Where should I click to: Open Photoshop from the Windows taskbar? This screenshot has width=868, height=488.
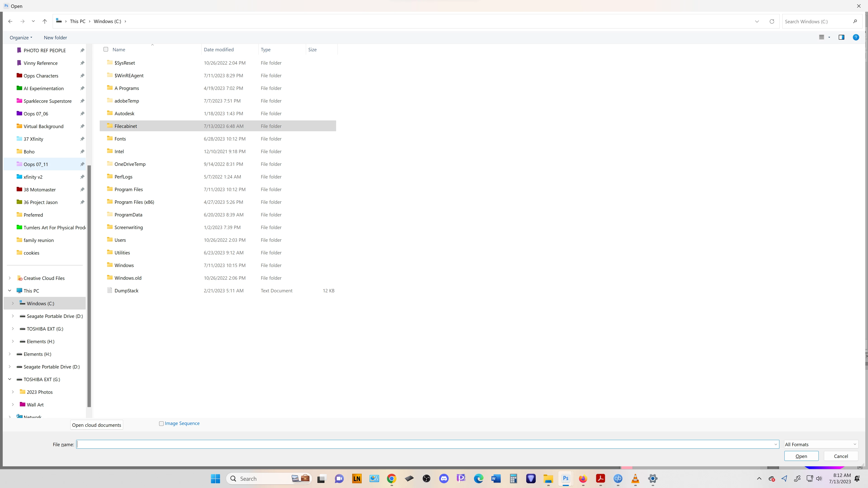coord(565,479)
